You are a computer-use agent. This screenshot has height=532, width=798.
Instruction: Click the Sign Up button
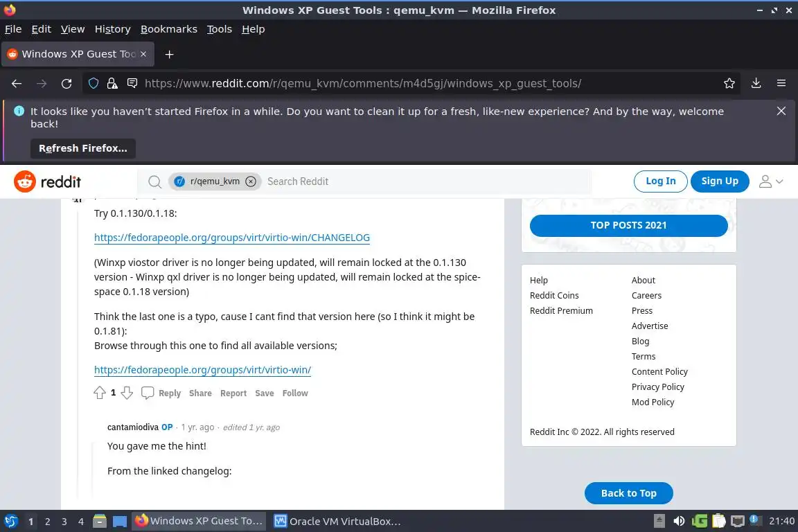point(720,181)
